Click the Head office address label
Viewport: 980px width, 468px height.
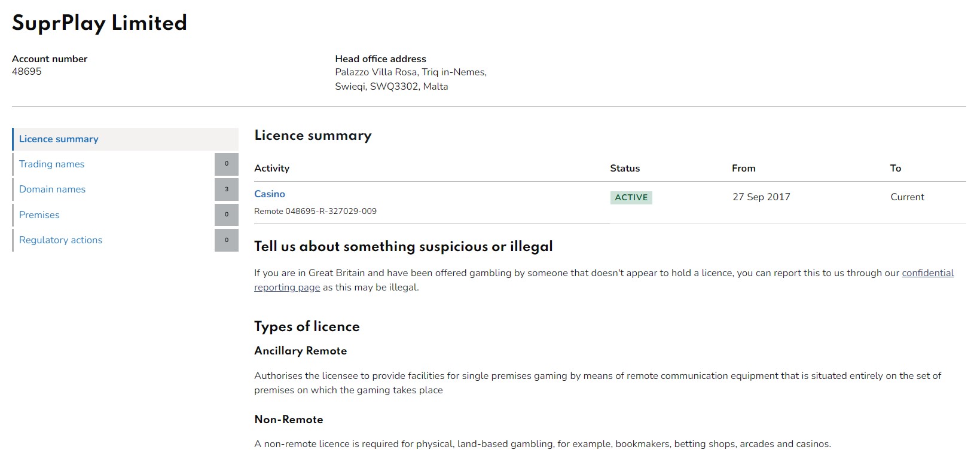pos(381,59)
